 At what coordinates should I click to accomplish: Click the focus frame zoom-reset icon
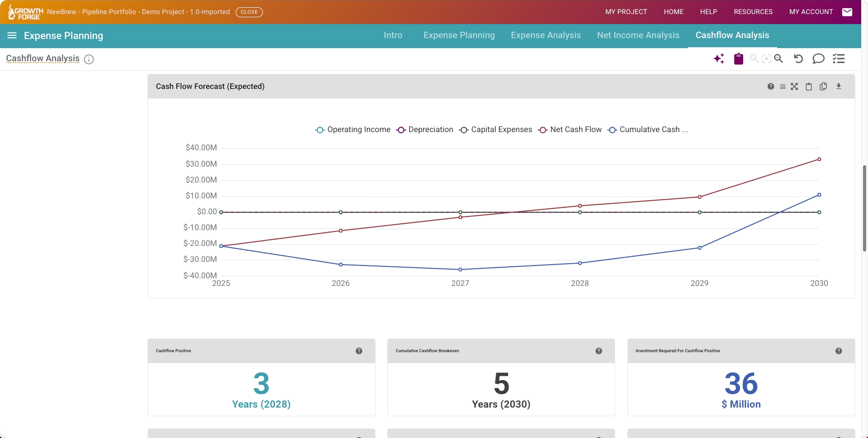(x=766, y=59)
